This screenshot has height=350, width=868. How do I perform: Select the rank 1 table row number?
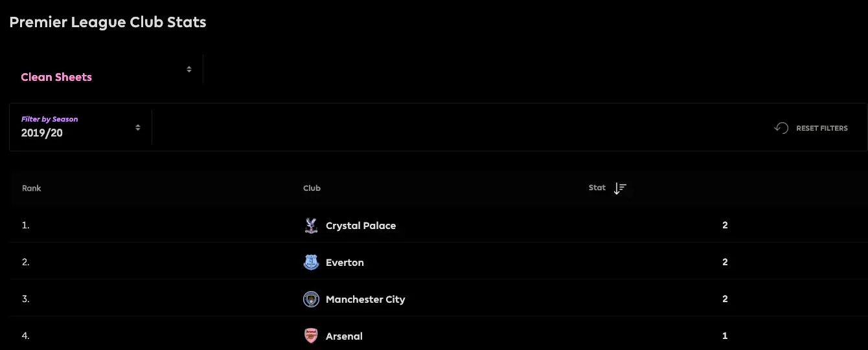pos(26,226)
